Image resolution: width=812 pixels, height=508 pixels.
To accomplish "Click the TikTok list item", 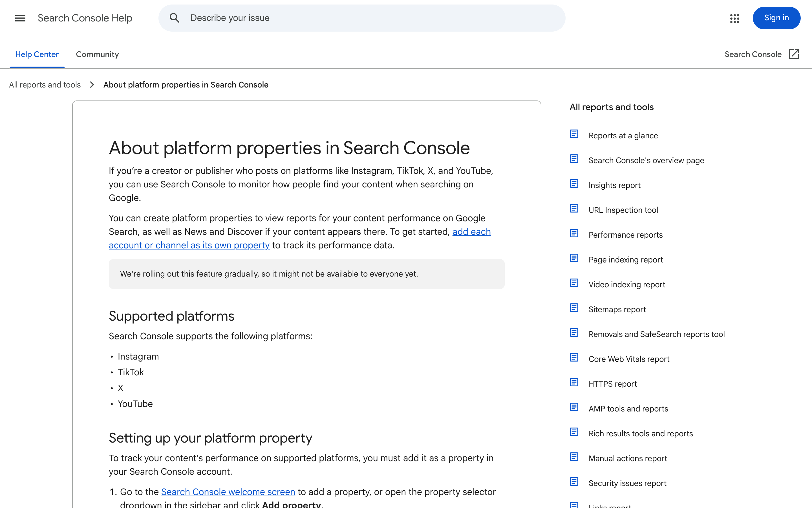I will point(131,372).
